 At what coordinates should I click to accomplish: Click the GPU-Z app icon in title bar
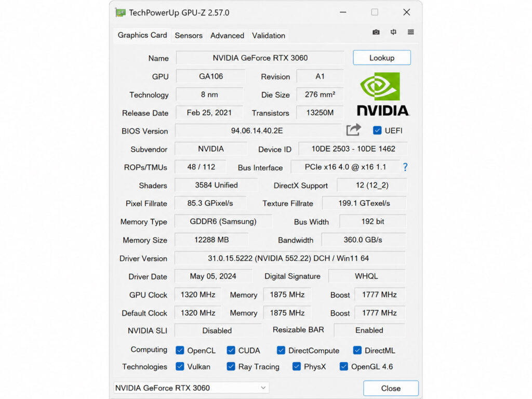120,12
